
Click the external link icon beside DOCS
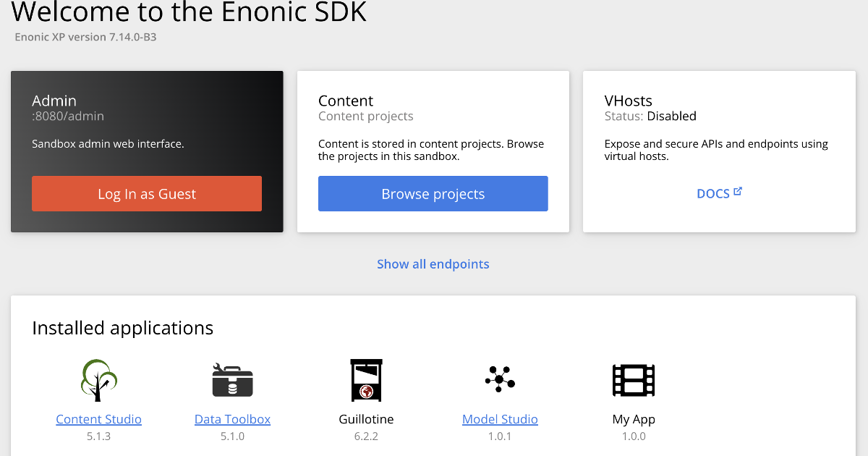coord(738,192)
